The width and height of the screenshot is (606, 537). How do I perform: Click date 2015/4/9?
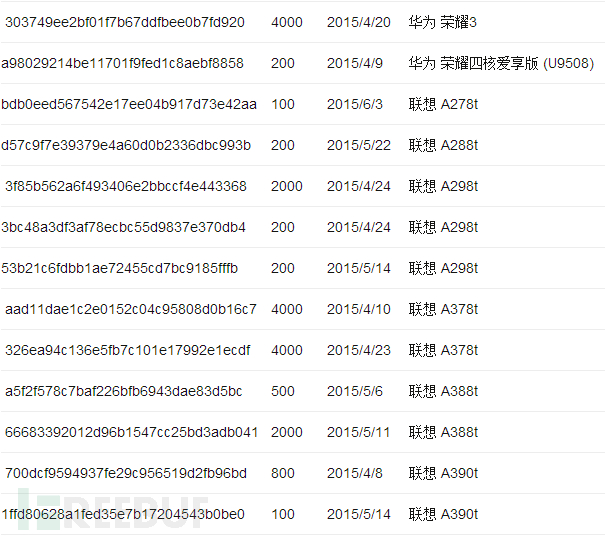point(355,63)
